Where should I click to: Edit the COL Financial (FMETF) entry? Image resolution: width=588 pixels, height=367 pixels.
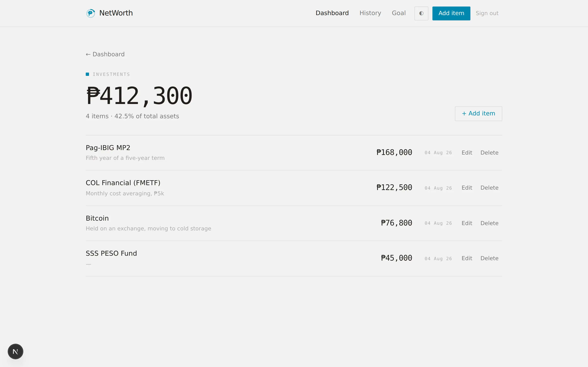[x=467, y=188]
